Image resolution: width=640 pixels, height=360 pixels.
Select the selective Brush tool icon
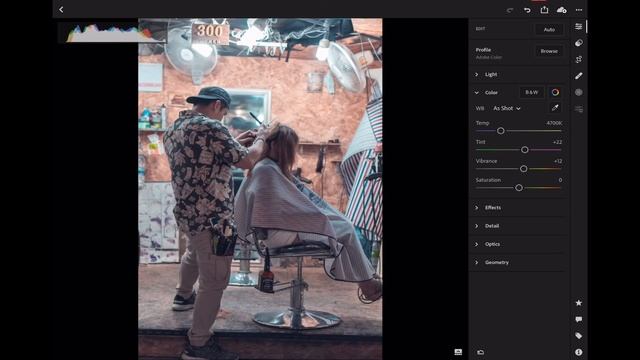pos(579,76)
